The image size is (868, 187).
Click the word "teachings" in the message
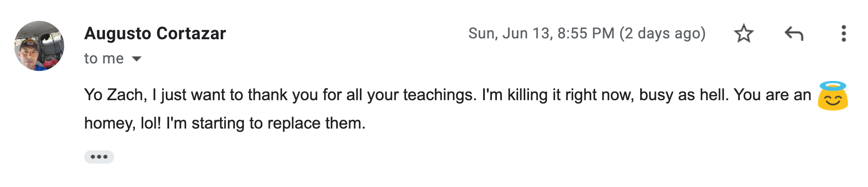click(x=439, y=95)
